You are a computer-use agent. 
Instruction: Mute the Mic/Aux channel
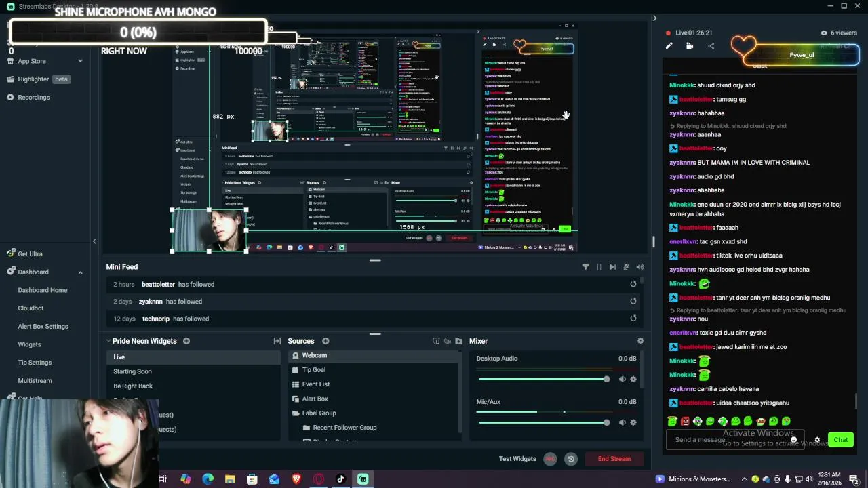pos(622,422)
